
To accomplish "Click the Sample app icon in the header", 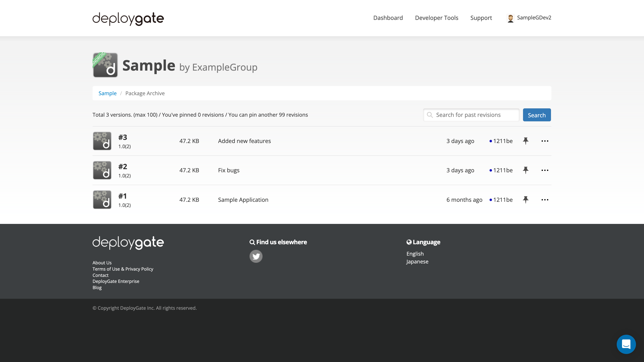I will coord(105,65).
